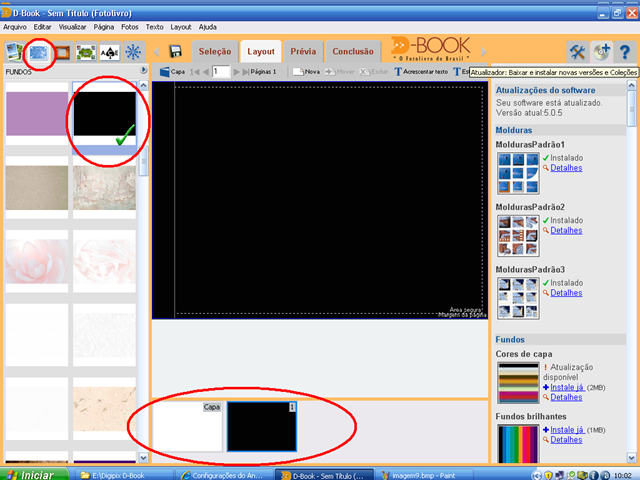
Task: Open the green page-layouts panel icon
Action: (x=86, y=53)
